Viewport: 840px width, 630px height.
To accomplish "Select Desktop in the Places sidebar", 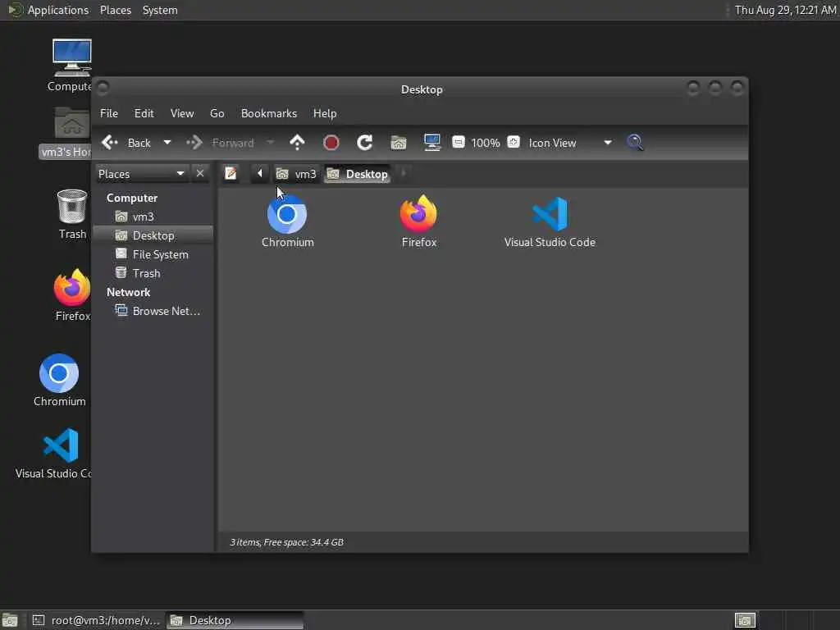I will [153, 235].
